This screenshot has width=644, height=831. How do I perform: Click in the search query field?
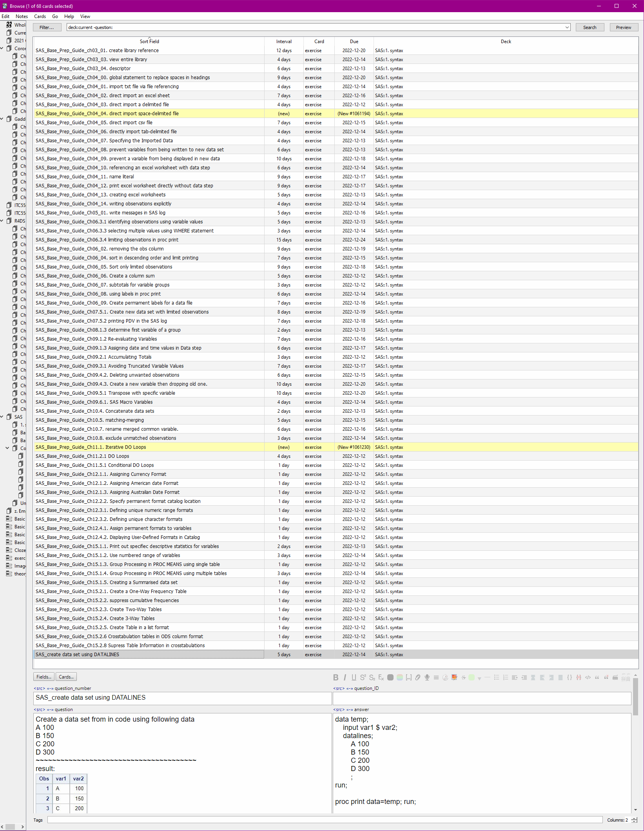pyautogui.click(x=316, y=27)
